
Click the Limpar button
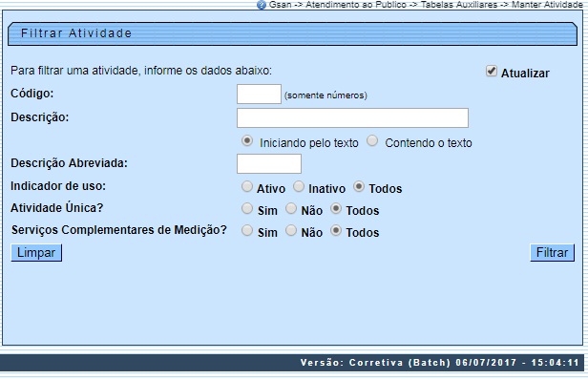pos(36,253)
